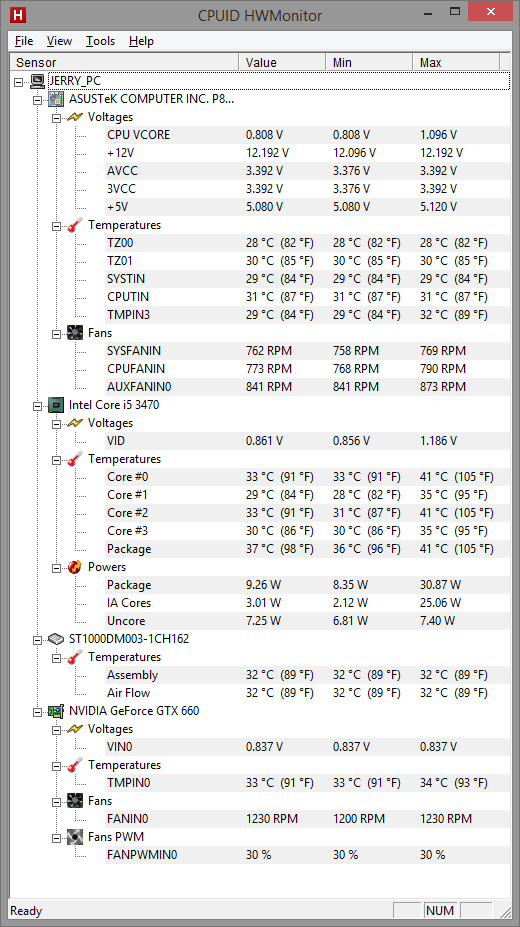520x927 pixels.
Task: Click the ASUSTeK motherboard icon
Action: [x=57, y=99]
